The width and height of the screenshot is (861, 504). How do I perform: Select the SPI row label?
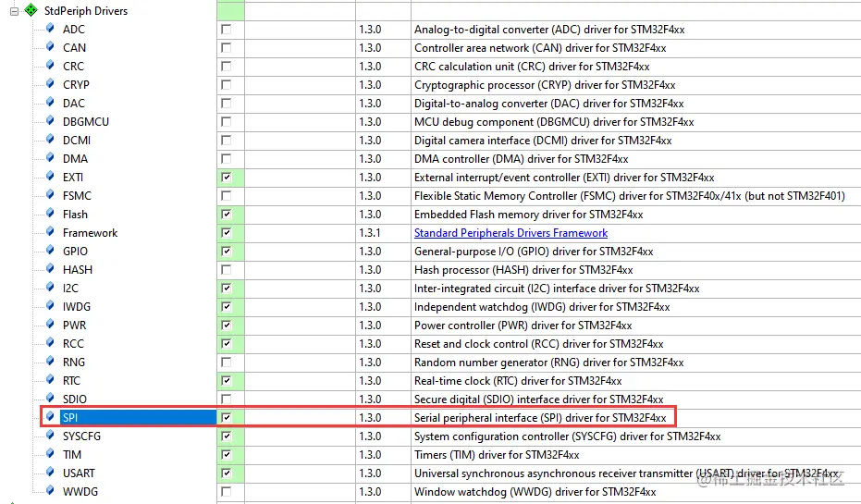pos(69,418)
